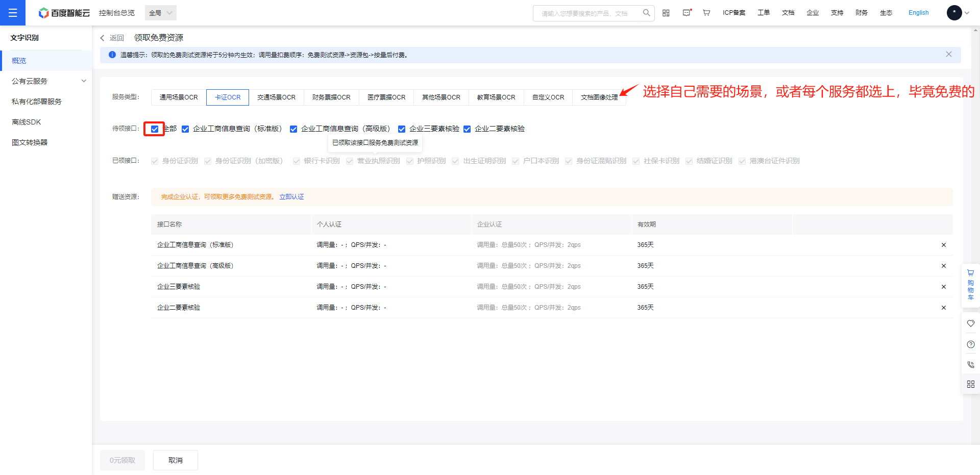Open the product grid icon in the header
Image resolution: width=980 pixels, height=475 pixels.
[666, 13]
